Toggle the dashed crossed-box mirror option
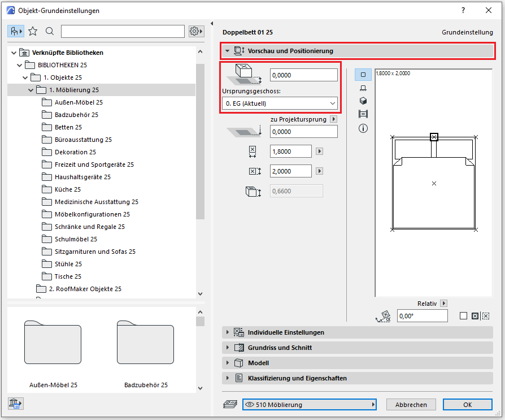 pyautogui.click(x=486, y=316)
